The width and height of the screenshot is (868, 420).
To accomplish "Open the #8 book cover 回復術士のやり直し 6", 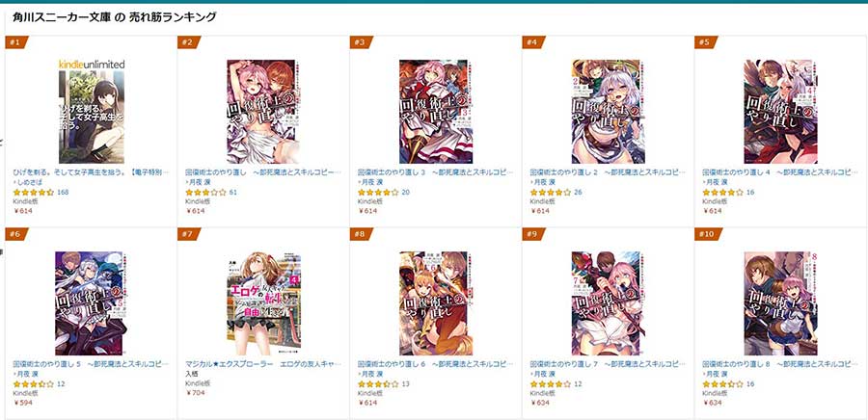I will 433,303.
